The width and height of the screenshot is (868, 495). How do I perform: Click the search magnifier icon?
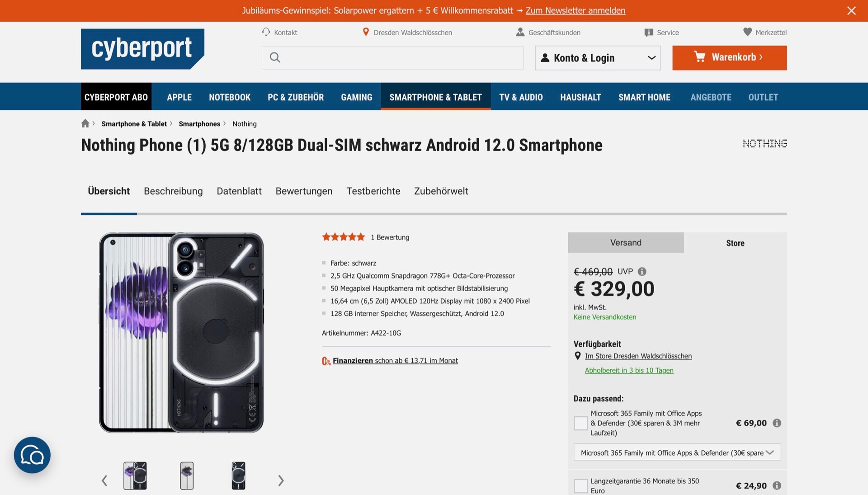click(275, 57)
